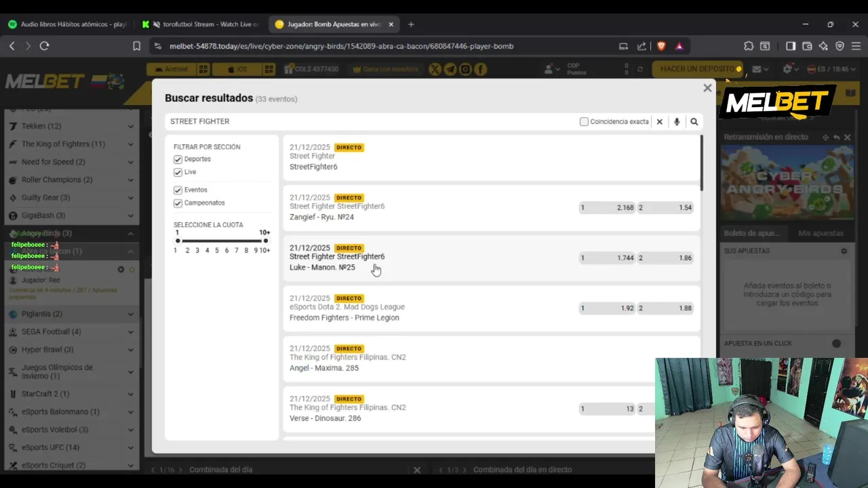This screenshot has width=868, height=488.
Task: Bet on odds 1.54 for Ryu
Action: click(x=665, y=207)
